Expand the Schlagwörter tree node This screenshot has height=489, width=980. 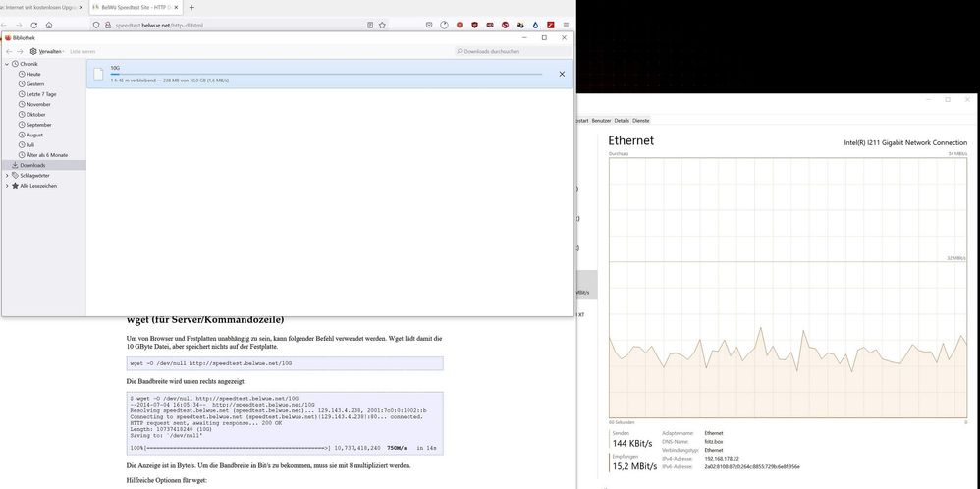[8, 175]
